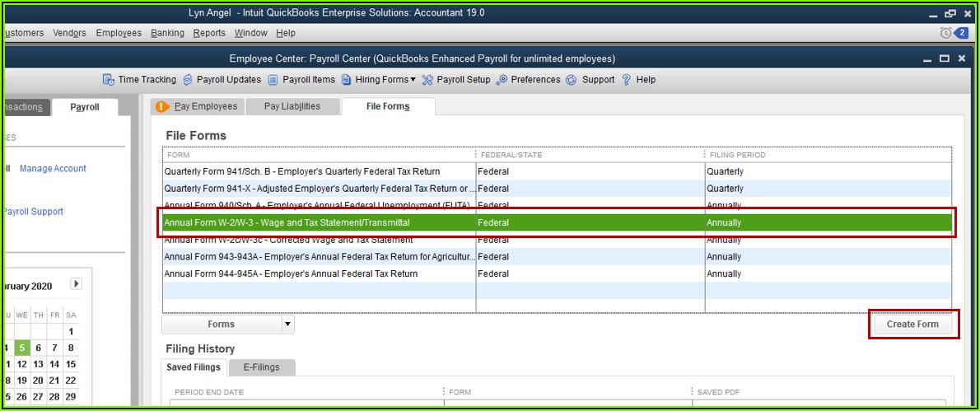Click the Create Form button

pyautogui.click(x=912, y=325)
